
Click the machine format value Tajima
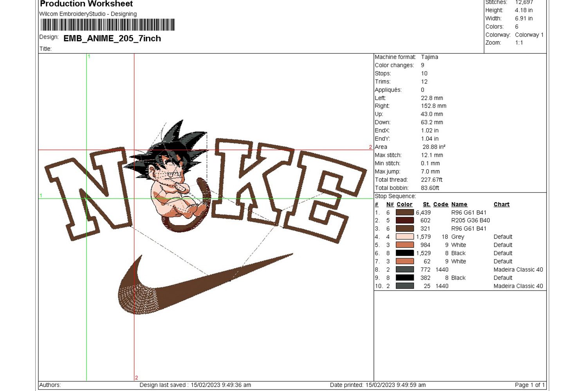[429, 57]
